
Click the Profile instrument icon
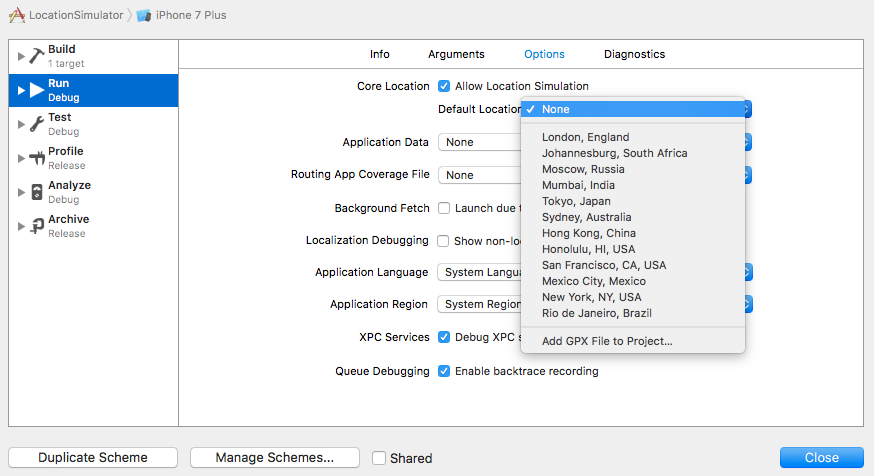[x=37, y=158]
